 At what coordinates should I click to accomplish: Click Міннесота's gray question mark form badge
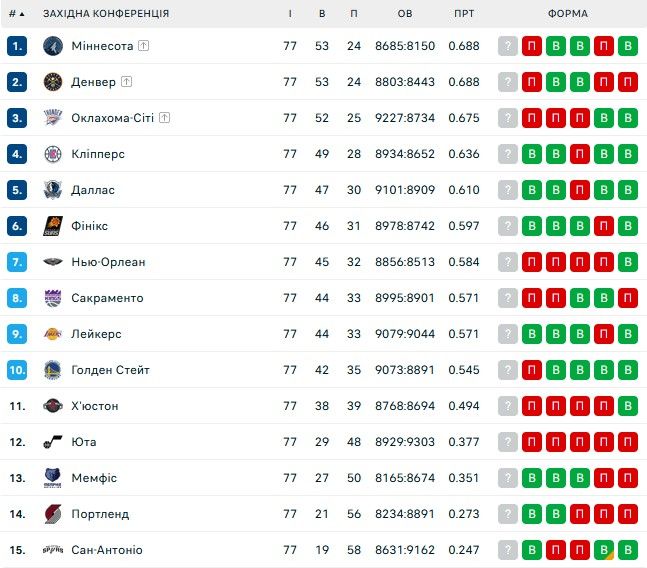click(508, 46)
